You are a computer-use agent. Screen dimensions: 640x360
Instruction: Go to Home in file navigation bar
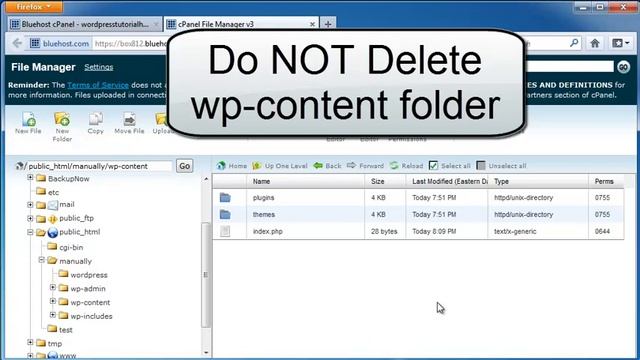pos(232,166)
